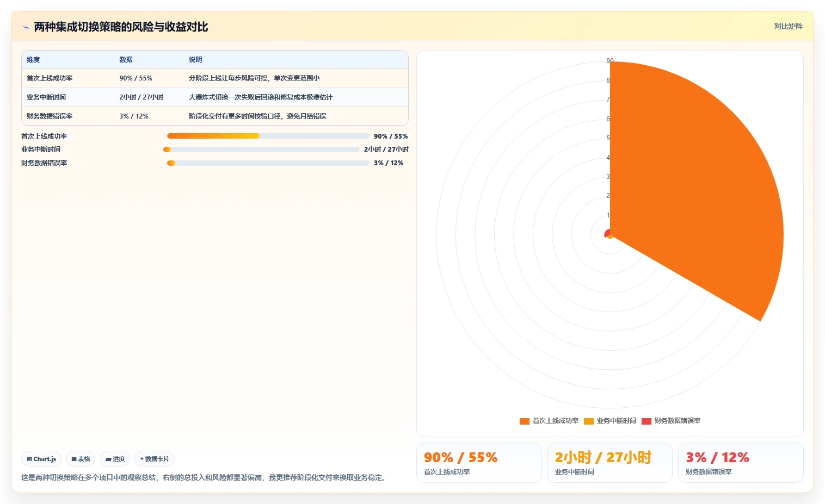
Task: Click the 90% / 55% progress value label
Action: coord(391,136)
